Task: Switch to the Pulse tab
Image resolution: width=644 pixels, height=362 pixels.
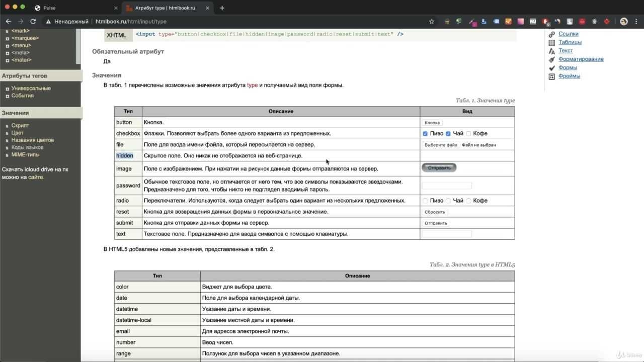Action: (75, 8)
